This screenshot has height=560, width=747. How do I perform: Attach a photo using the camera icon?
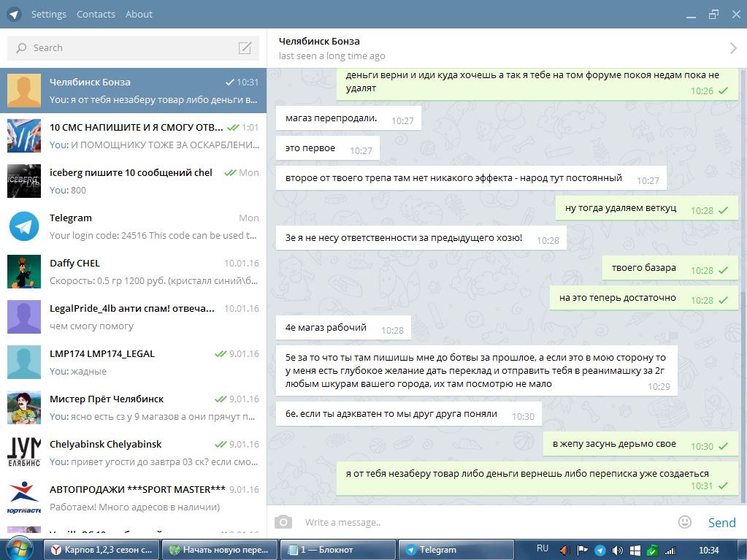coord(283,522)
